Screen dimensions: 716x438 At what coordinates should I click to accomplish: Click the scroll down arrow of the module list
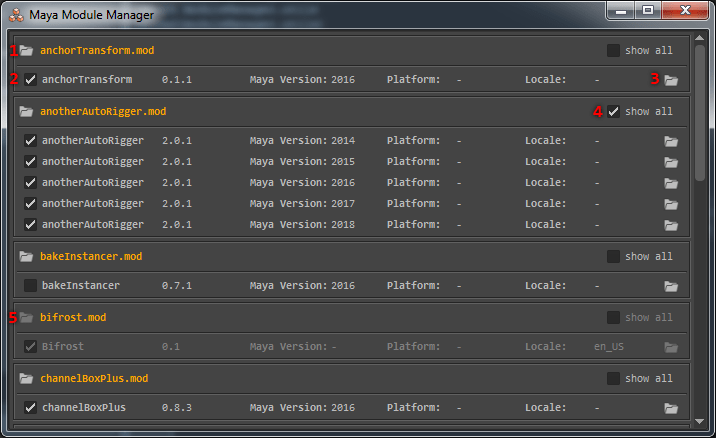pos(700,422)
